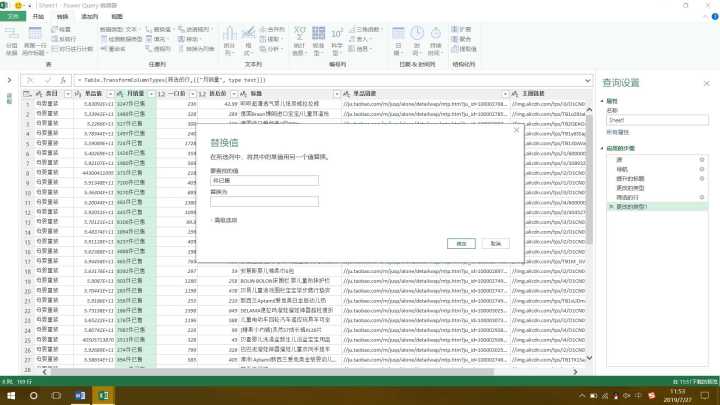Switch to the 添加列 ribbon tab
The height and width of the screenshot is (405, 720).
[x=89, y=17]
